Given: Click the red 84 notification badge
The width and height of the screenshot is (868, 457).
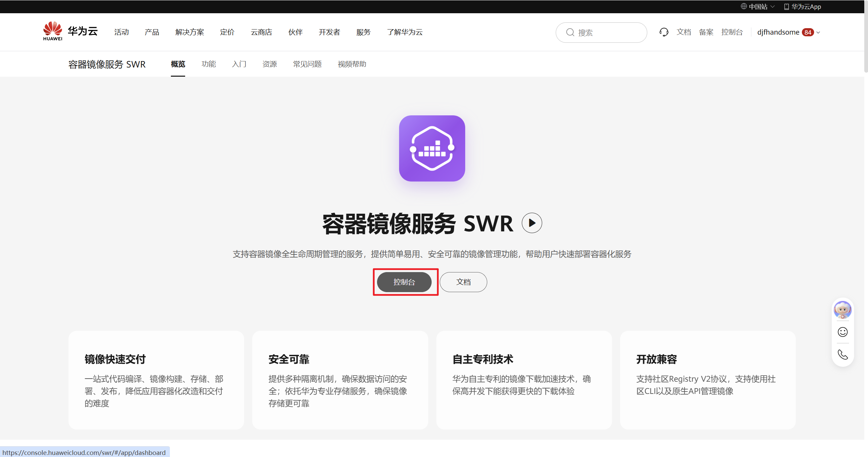Looking at the screenshot, I should pos(808,33).
